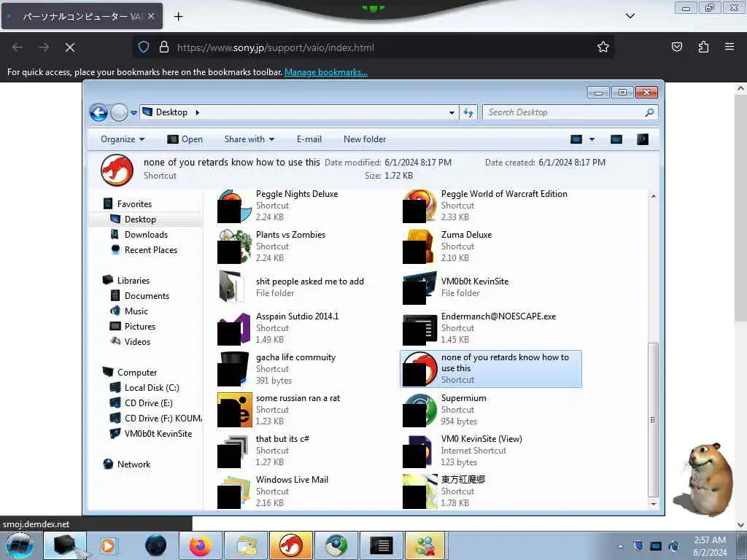This screenshot has height=560, width=747.
Task: Click the Windows Live Messenger taskbar icon
Action: pos(425,545)
